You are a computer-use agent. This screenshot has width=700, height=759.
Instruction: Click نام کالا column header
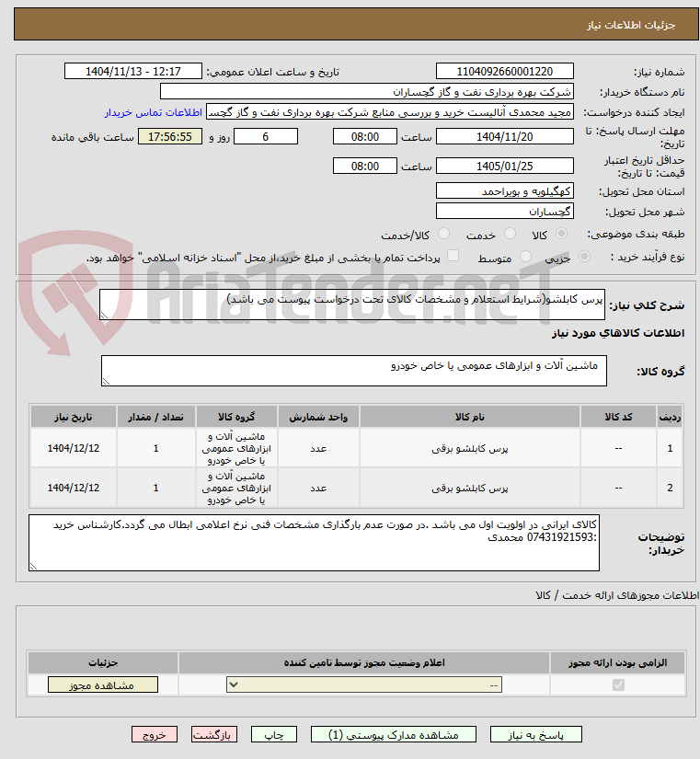click(469, 417)
